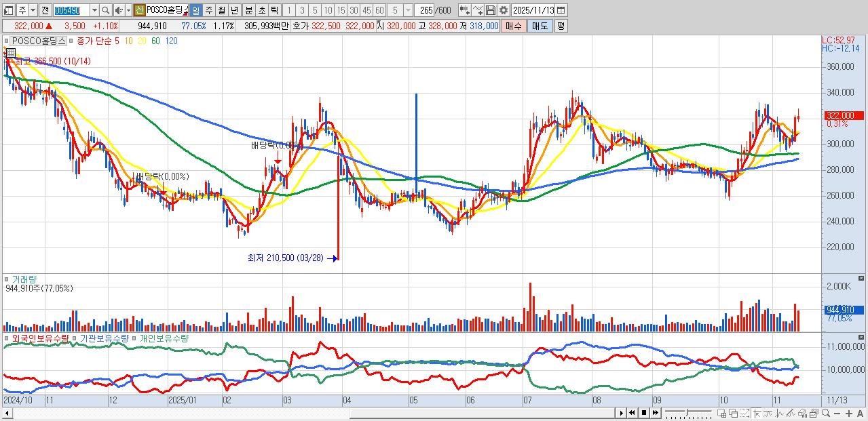The image size is (868, 421).
Task: Zoom out with the minus icon
Action: tap(837, 414)
